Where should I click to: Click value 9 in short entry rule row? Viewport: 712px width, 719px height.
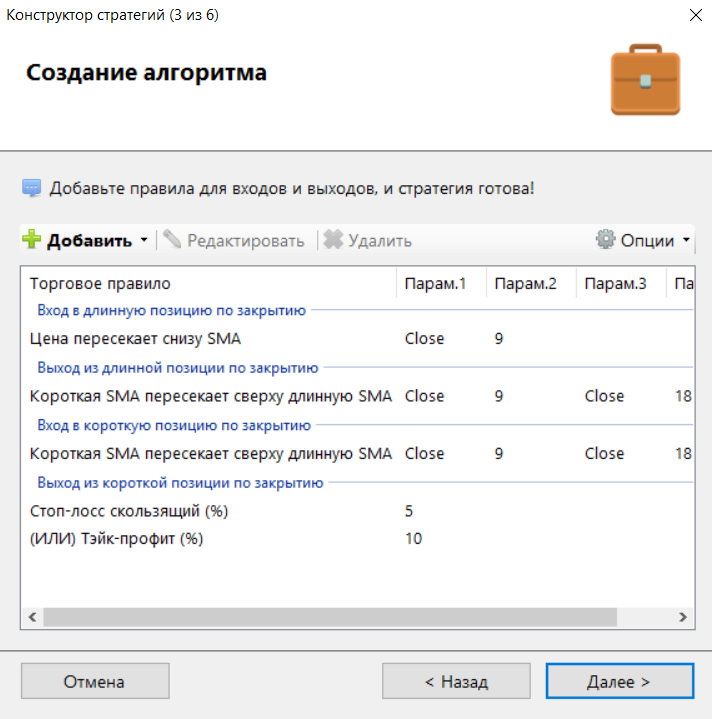[x=499, y=454]
